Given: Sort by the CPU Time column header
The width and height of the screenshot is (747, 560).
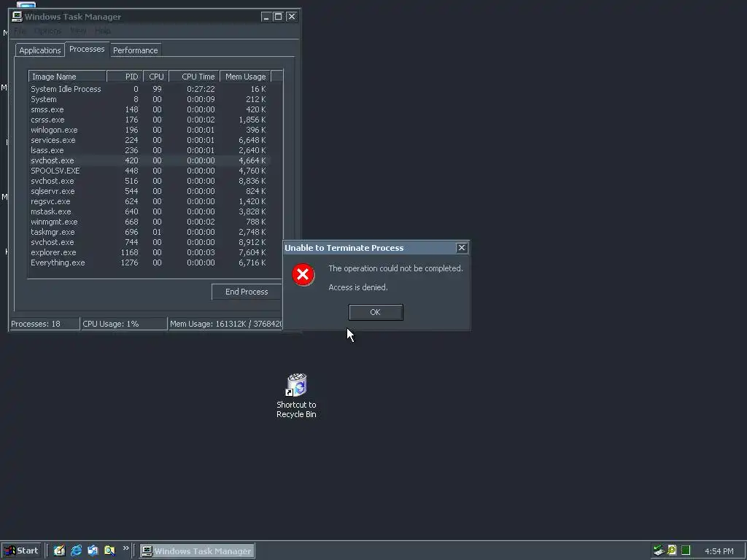Looking at the screenshot, I should point(194,77).
